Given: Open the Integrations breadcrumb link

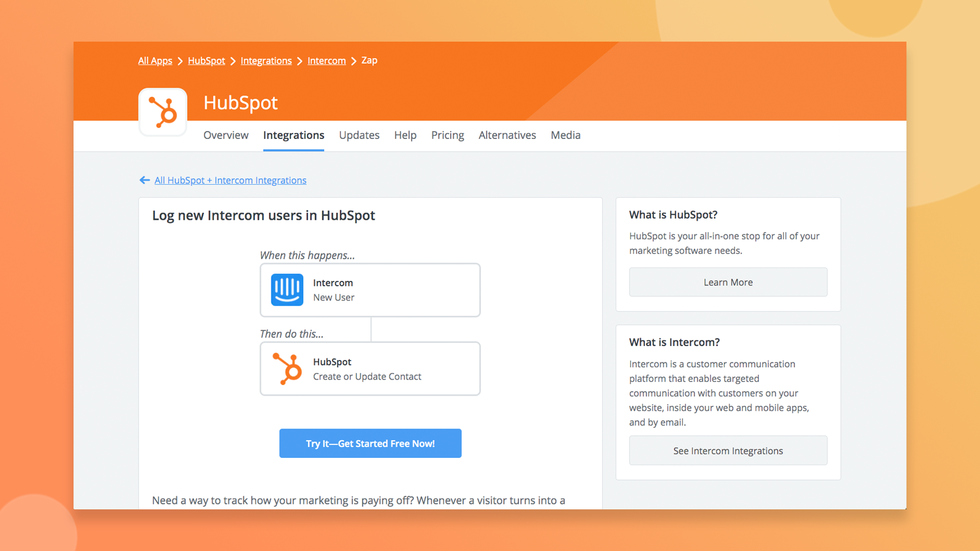Looking at the screenshot, I should 266,61.
